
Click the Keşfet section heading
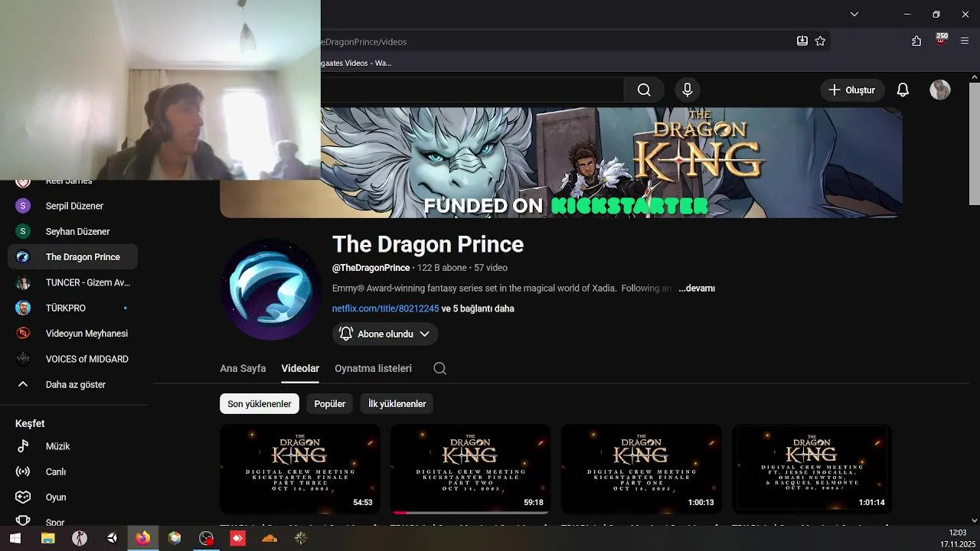pyautogui.click(x=30, y=423)
